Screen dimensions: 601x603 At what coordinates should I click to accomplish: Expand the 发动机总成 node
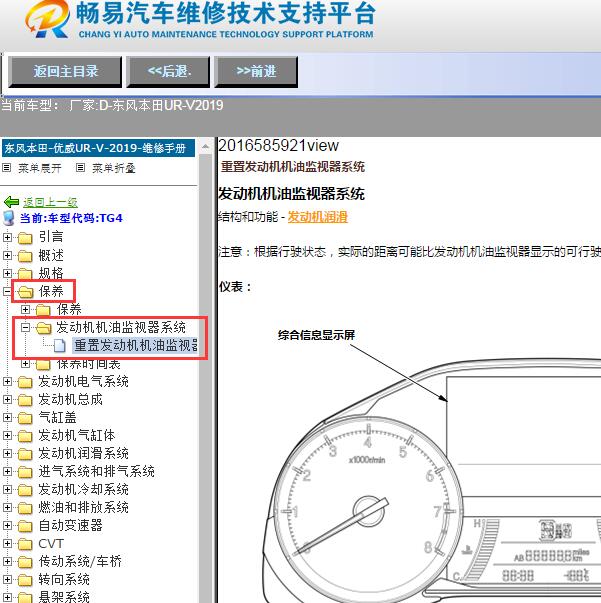[x=7, y=400]
